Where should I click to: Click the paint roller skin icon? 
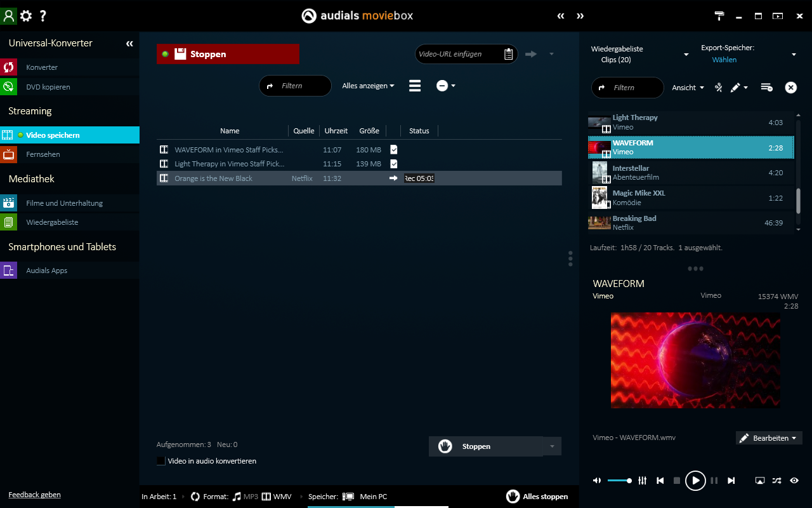point(719,16)
